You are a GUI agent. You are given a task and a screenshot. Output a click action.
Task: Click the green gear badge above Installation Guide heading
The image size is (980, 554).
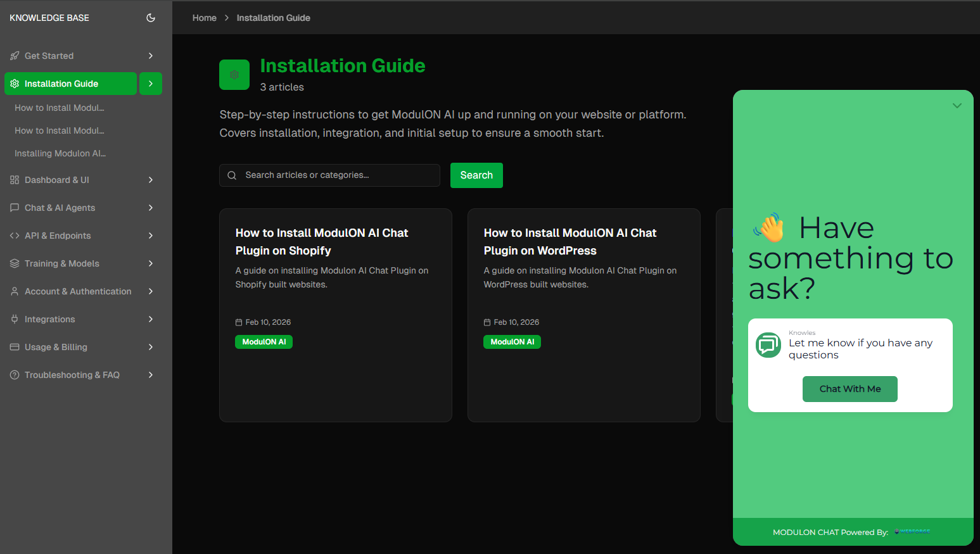tap(234, 74)
